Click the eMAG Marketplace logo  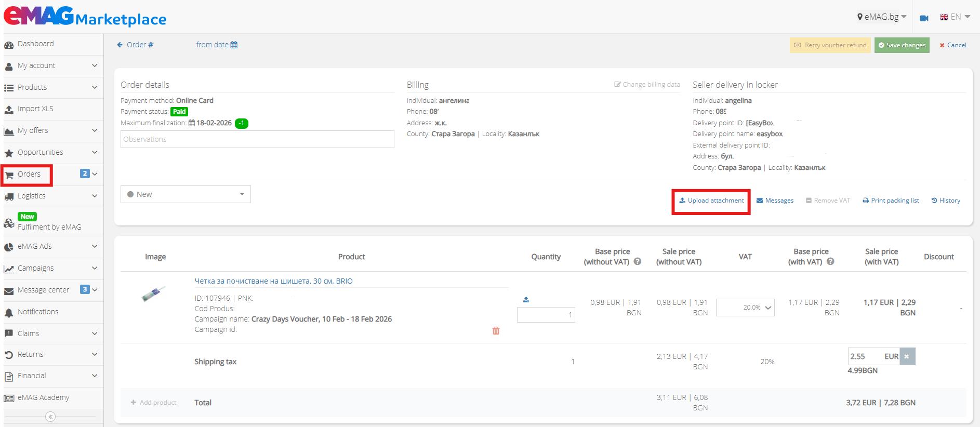pos(85,16)
